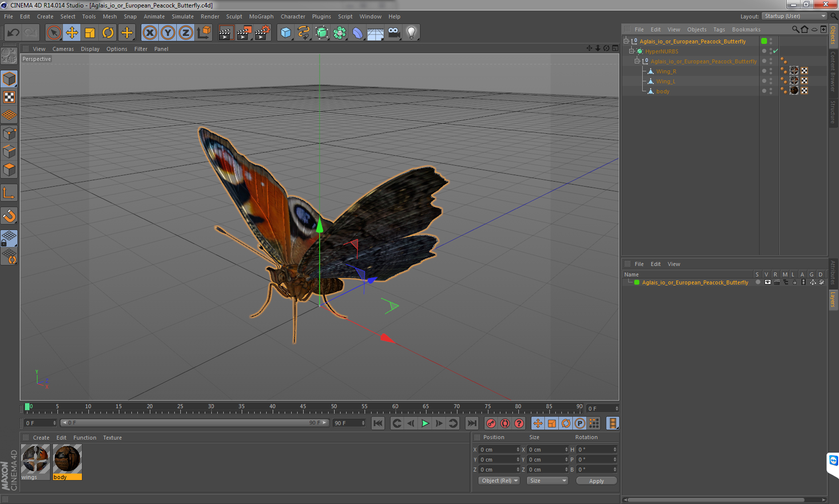Open the array/modeling objects icon
This screenshot has width=839, height=504.
[x=340, y=33]
